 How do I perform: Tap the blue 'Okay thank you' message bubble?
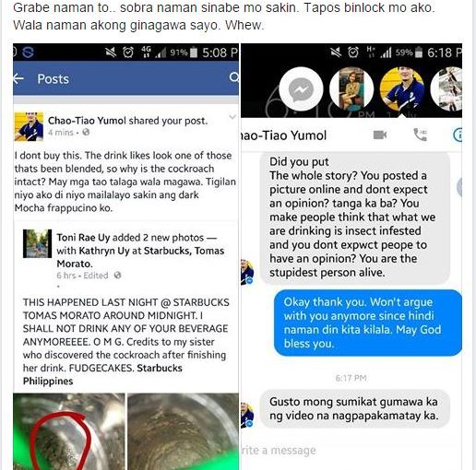tap(368, 323)
